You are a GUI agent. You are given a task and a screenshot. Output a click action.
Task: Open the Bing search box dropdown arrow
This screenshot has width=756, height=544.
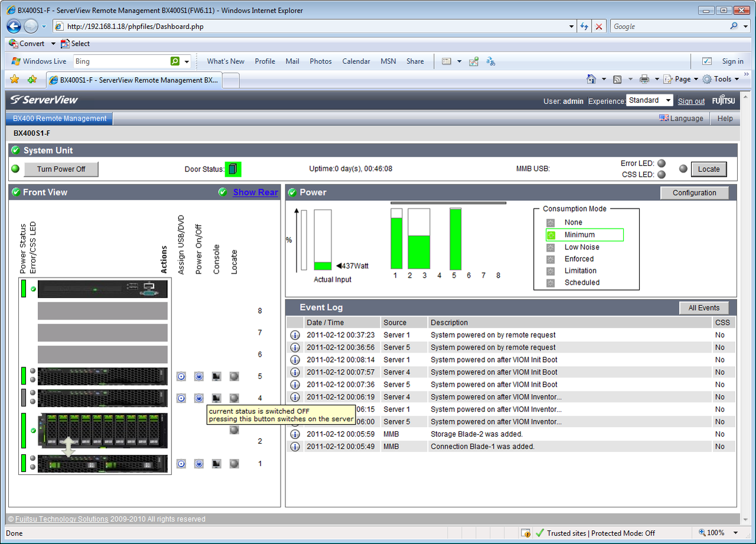point(187,61)
